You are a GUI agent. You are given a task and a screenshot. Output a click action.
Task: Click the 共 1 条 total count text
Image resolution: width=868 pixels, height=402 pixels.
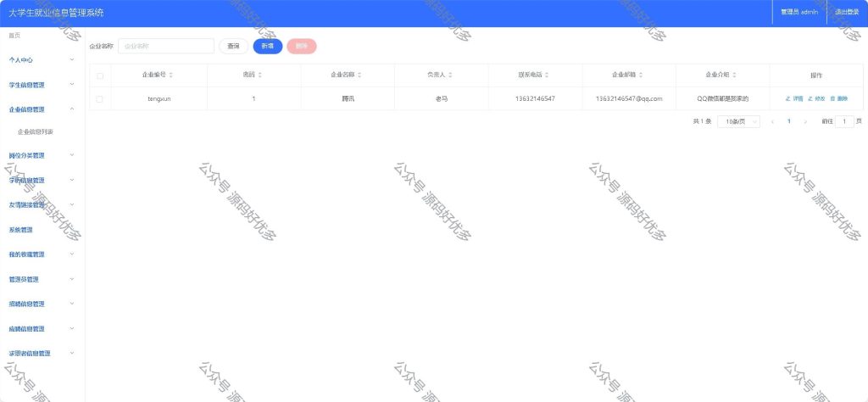702,121
